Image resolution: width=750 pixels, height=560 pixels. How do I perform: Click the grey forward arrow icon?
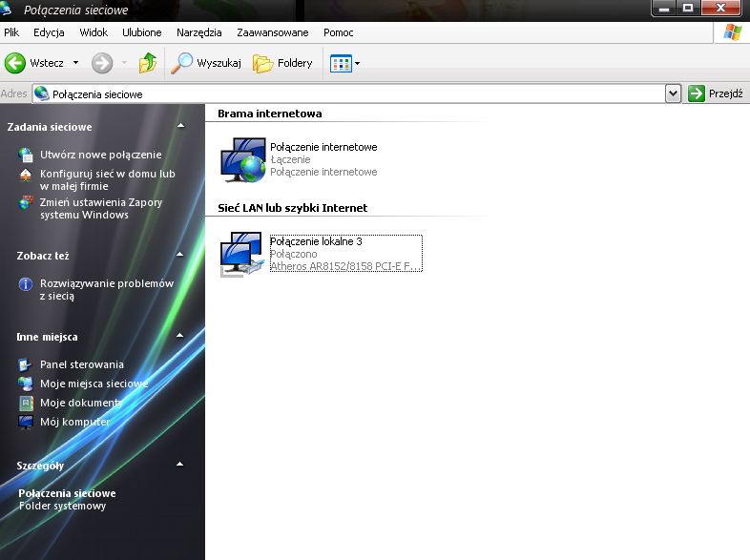(x=102, y=63)
